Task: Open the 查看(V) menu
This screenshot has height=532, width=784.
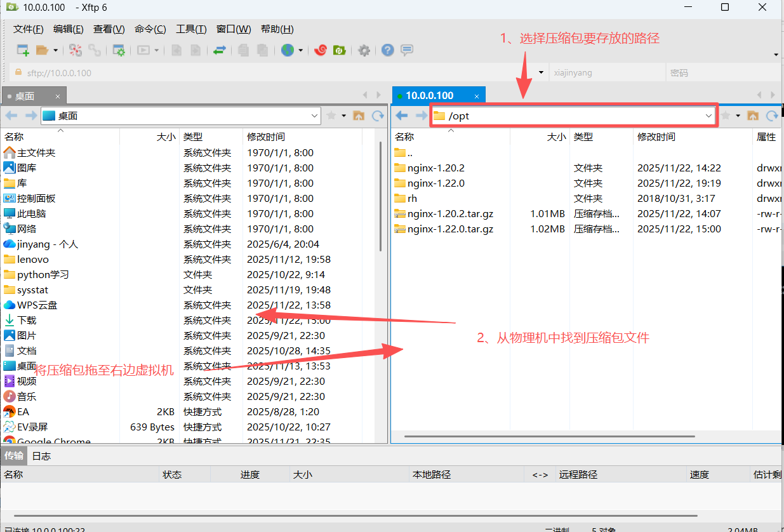Action: (109, 29)
